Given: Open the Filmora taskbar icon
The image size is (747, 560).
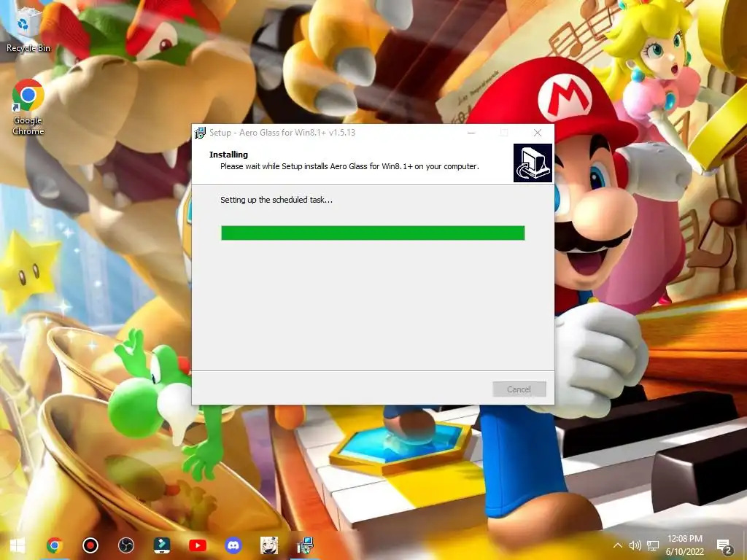Looking at the screenshot, I should (161, 545).
